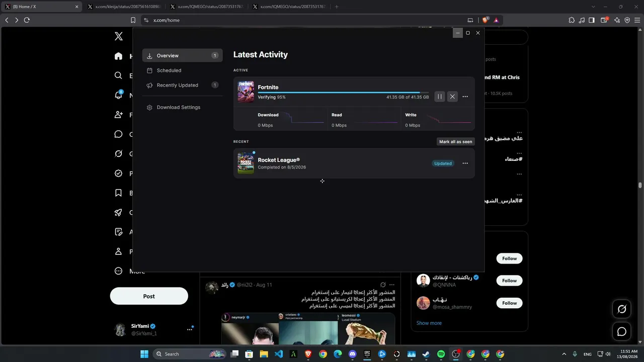
Task: Click the Fortnite game thumbnail
Action: pyautogui.click(x=246, y=92)
